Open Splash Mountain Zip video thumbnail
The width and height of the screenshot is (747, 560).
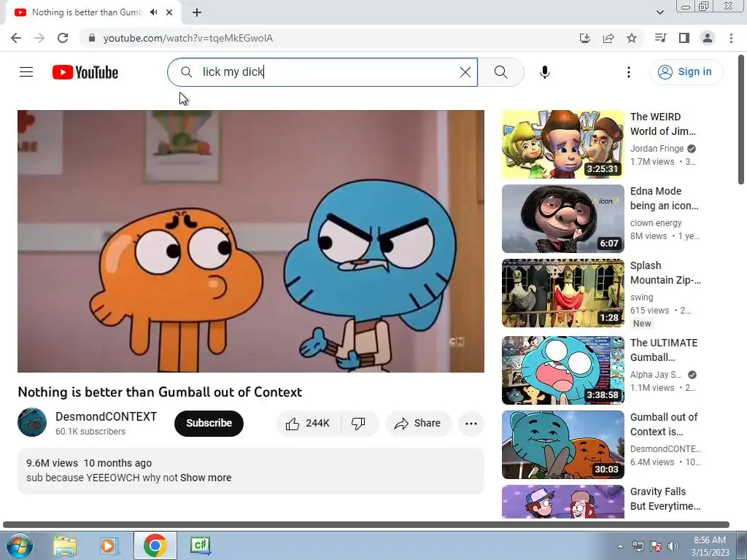tap(562, 293)
